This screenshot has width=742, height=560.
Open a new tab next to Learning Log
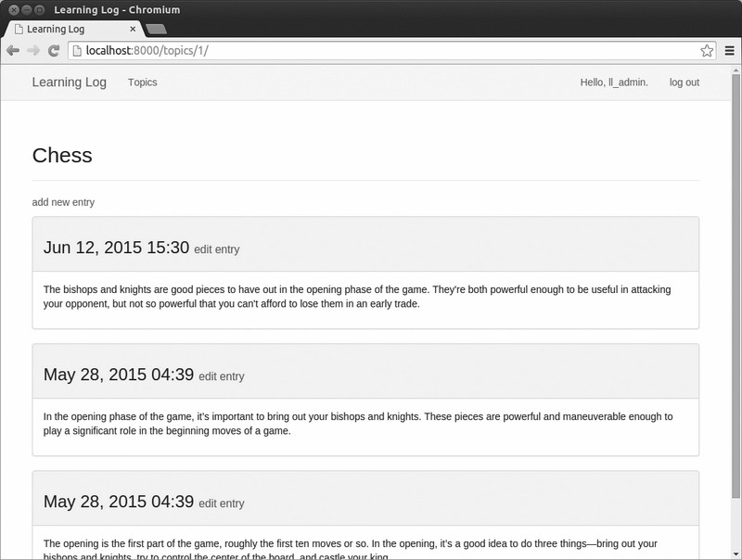click(156, 30)
